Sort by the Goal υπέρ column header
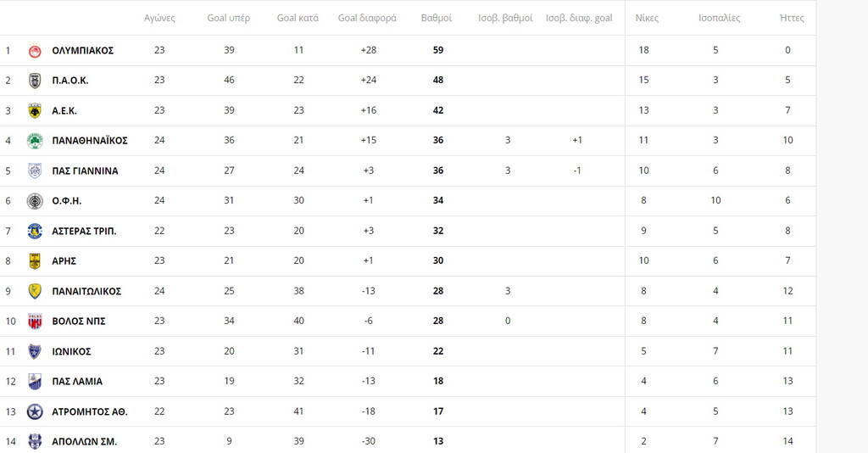868x453 pixels. 229,18
